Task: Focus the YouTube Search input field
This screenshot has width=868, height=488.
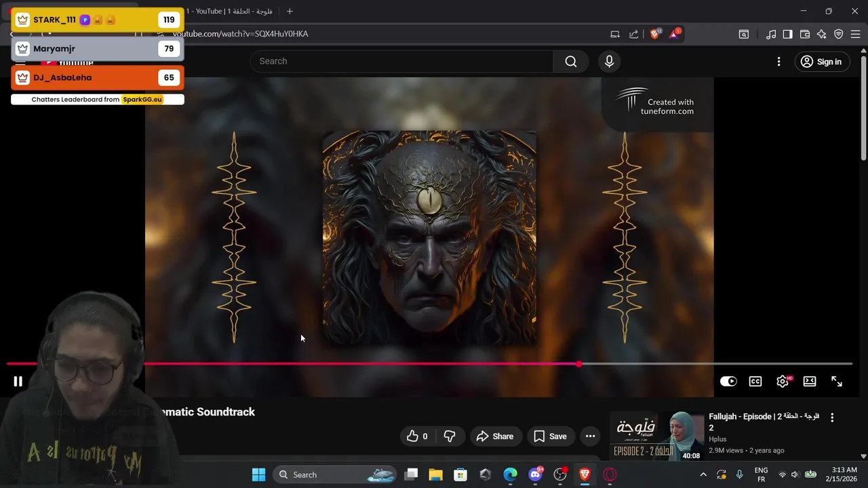Action: 401,62
